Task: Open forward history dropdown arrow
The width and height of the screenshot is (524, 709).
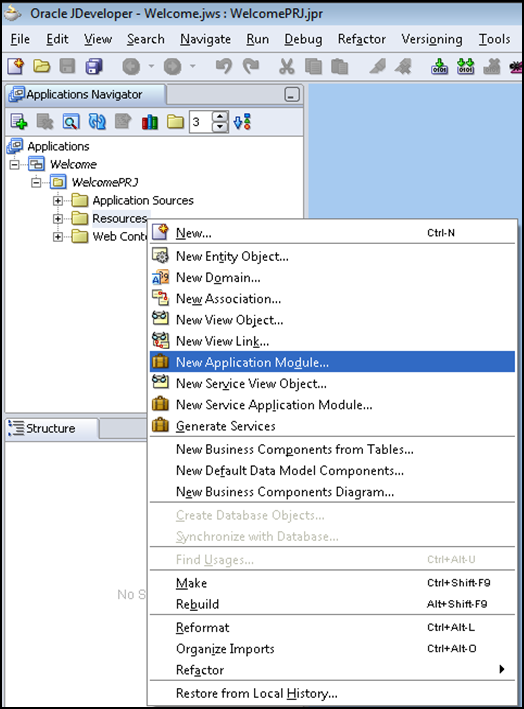Action: tap(193, 66)
